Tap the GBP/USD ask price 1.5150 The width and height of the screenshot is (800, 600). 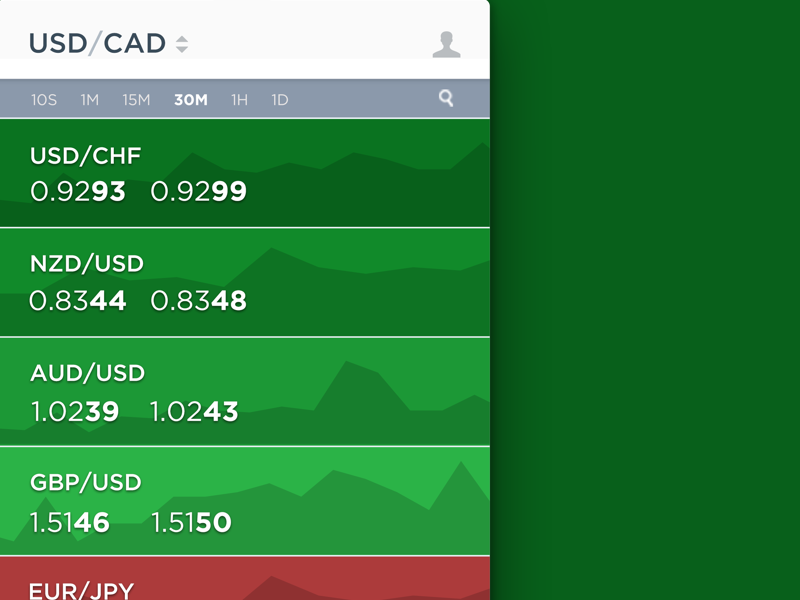click(x=191, y=522)
